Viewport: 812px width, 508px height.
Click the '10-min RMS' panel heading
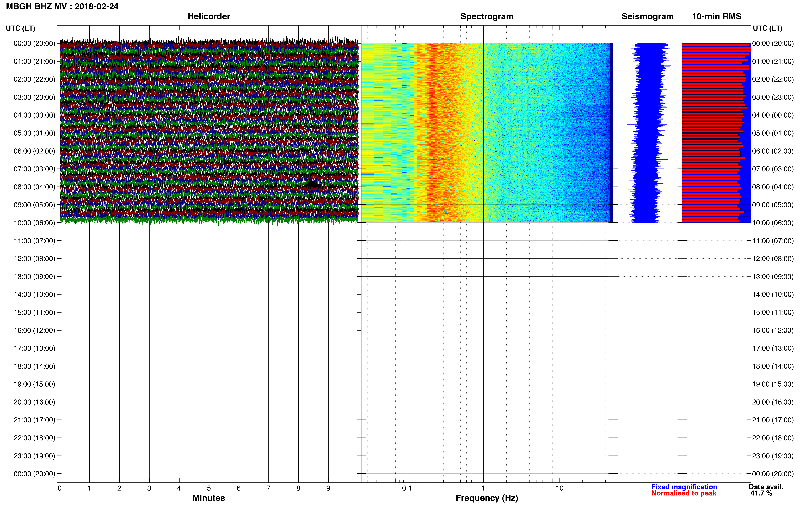[716, 16]
